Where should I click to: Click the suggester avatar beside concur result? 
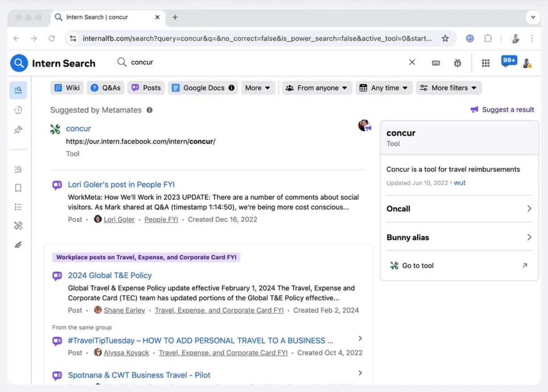tap(365, 125)
